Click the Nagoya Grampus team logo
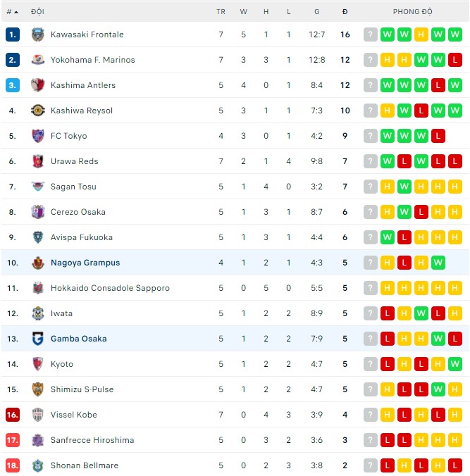 [37, 263]
